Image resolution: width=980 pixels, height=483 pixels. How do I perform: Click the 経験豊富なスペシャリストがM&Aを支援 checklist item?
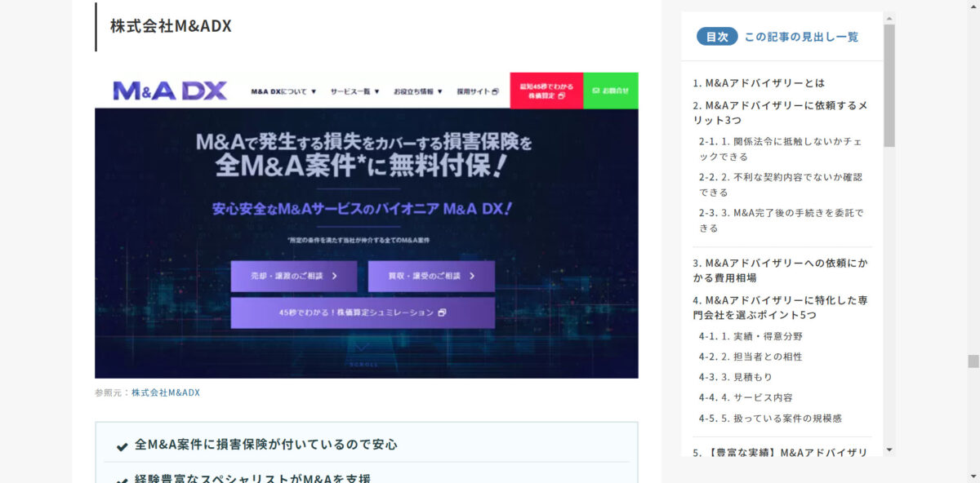pos(253,477)
